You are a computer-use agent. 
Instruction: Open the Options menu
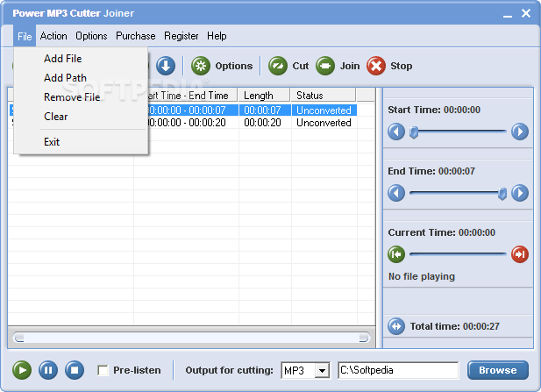coord(91,36)
